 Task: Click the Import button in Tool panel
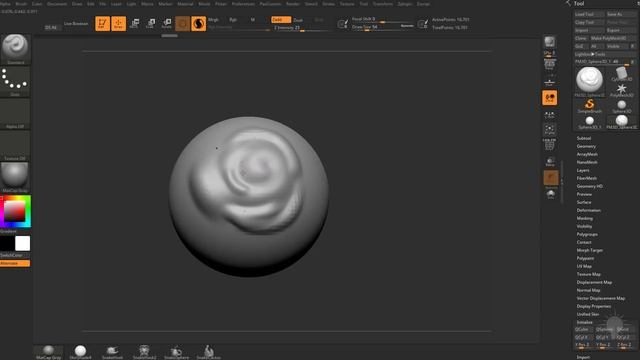[589, 31]
